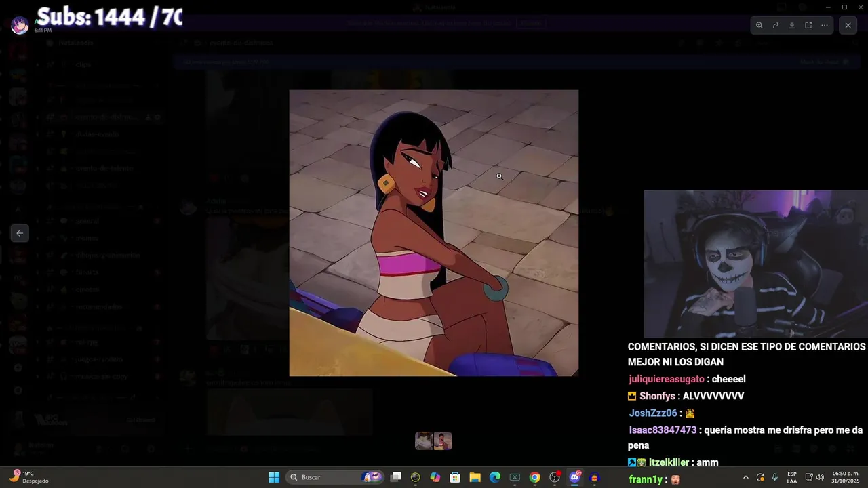
Task: Expand hidden system tray icons chevron
Action: point(746,477)
